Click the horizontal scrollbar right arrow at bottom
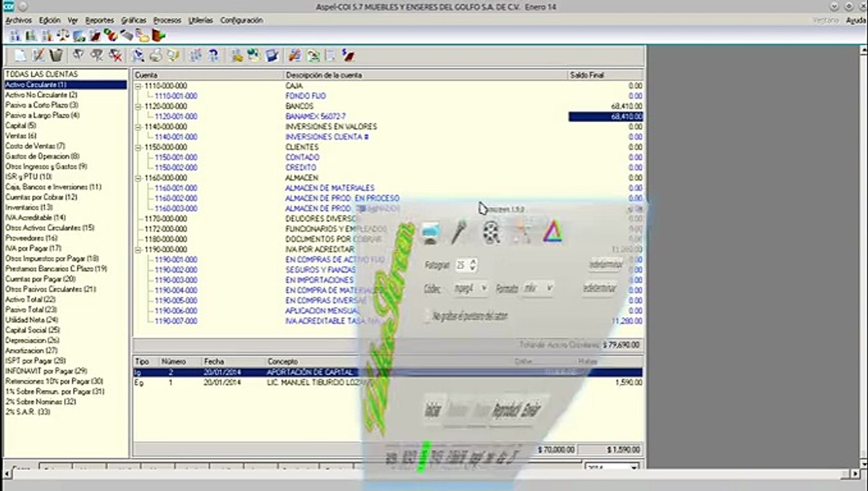Image resolution: width=868 pixels, height=491 pixels. 856,473
